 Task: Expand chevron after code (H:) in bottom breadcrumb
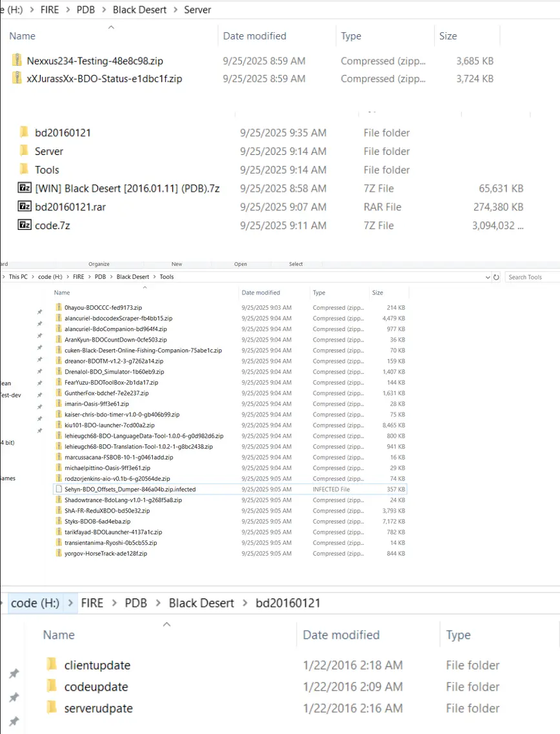click(70, 603)
